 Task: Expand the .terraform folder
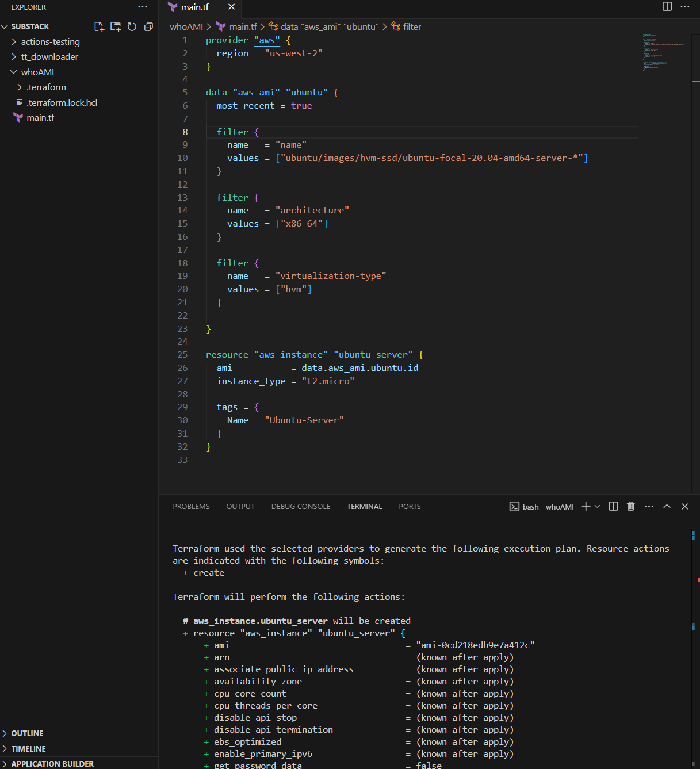point(79,87)
